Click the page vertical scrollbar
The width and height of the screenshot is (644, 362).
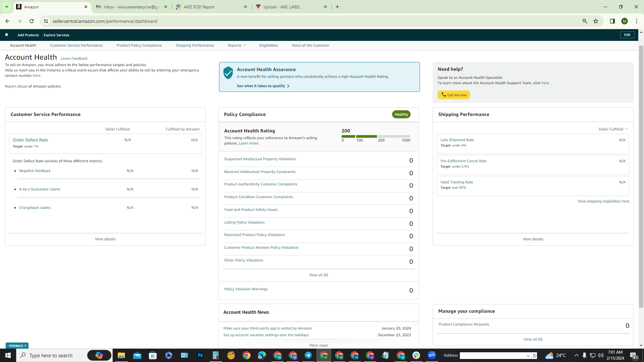pyautogui.click(x=641, y=176)
